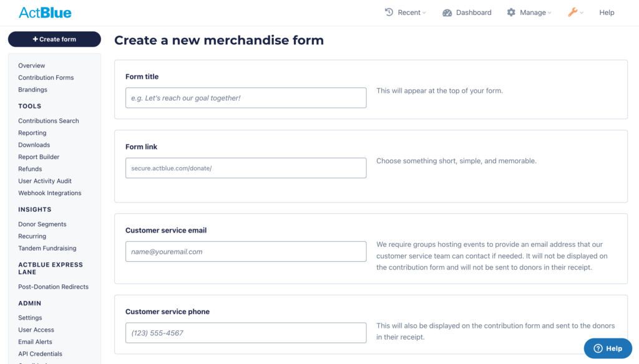Click the Create form button

coord(54,39)
